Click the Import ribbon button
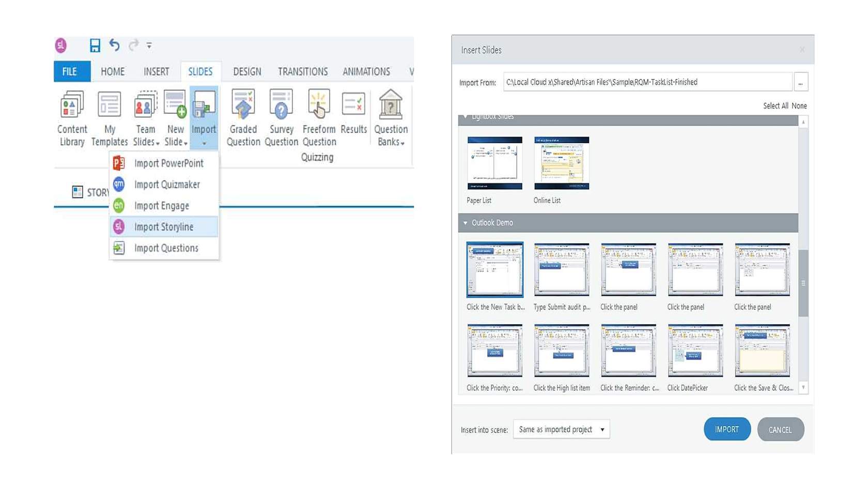This screenshot has width=868, height=489. pos(204,118)
